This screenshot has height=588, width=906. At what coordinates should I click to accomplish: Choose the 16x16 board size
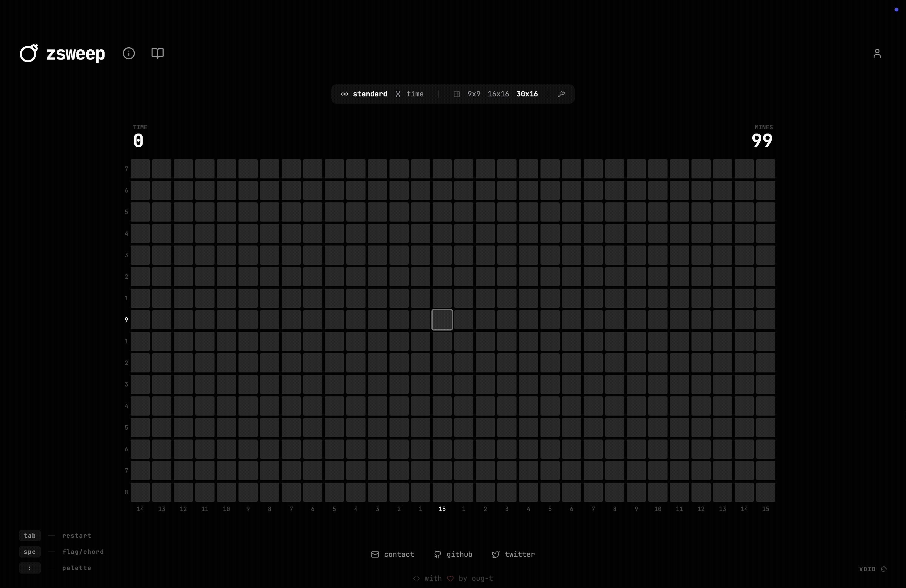click(498, 94)
